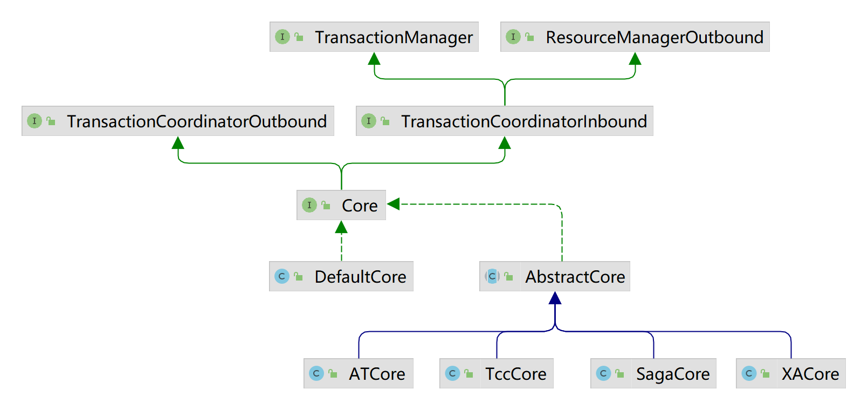Click the visibility lock icon beside Core
Image resolution: width=868 pixels, height=410 pixels.
pos(326,205)
